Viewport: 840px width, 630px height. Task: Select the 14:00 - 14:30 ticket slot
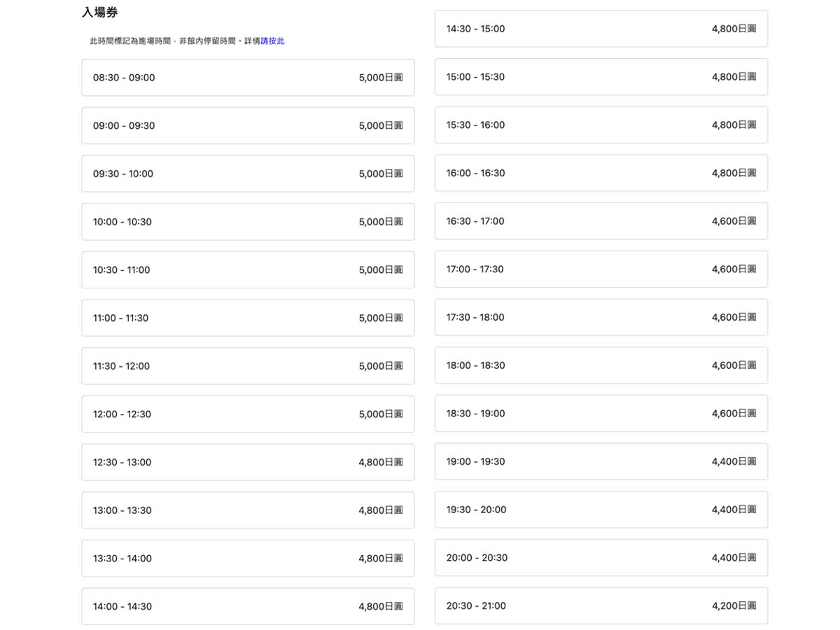click(248, 606)
